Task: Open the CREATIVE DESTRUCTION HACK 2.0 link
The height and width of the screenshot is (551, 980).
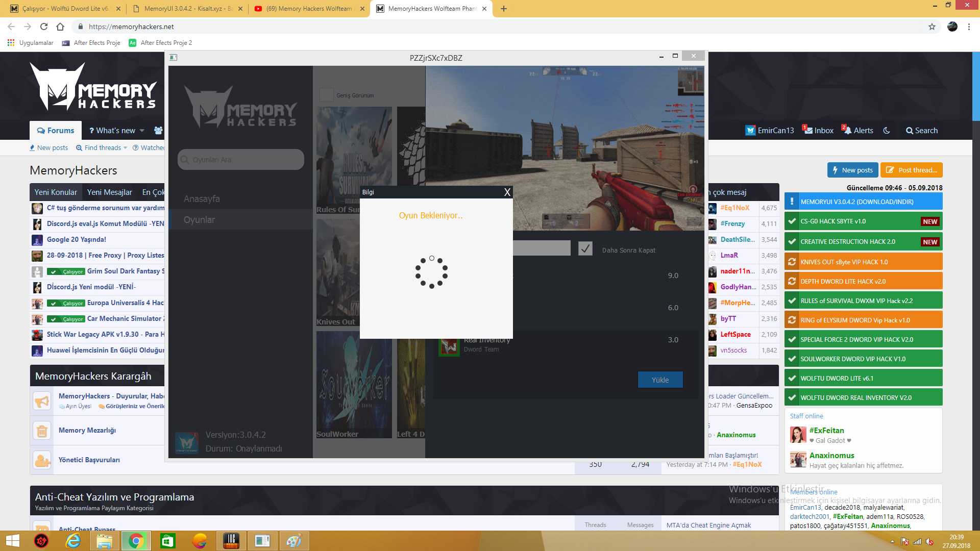Action: tap(864, 242)
